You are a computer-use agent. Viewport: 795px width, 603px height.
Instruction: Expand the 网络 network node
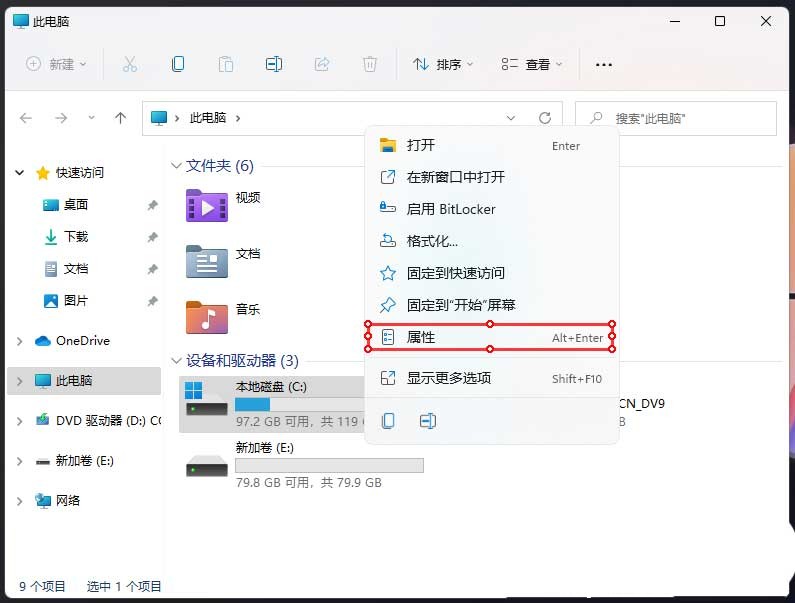pyautogui.click(x=19, y=501)
